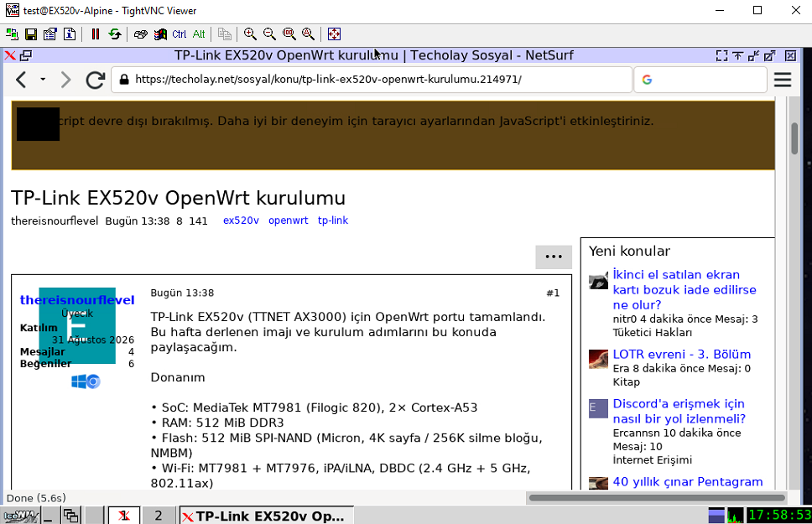812x524 pixels.
Task: Open the back history dropdown arrow
Action: (43, 80)
